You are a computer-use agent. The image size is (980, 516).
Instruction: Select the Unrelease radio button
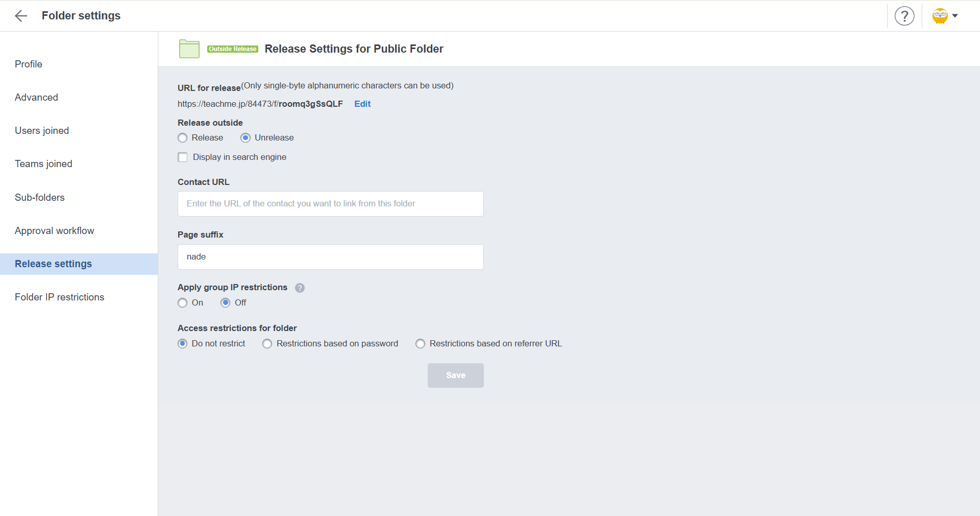coord(246,138)
